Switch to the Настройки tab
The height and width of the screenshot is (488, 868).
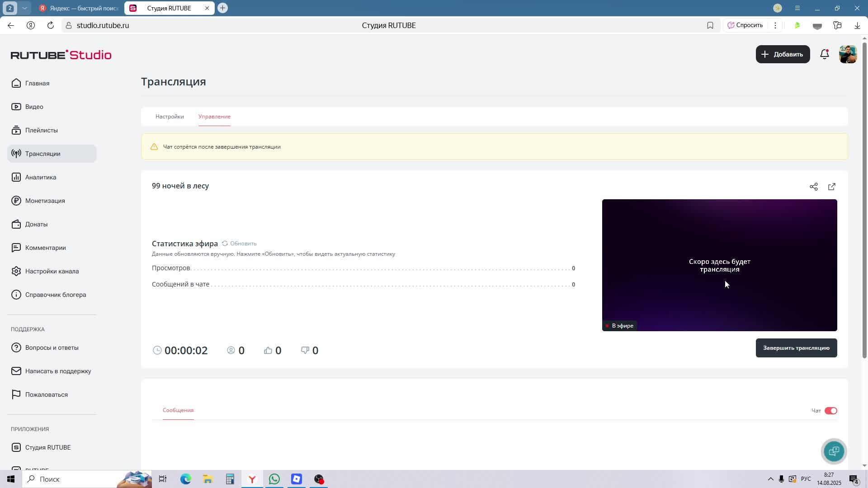click(x=170, y=117)
